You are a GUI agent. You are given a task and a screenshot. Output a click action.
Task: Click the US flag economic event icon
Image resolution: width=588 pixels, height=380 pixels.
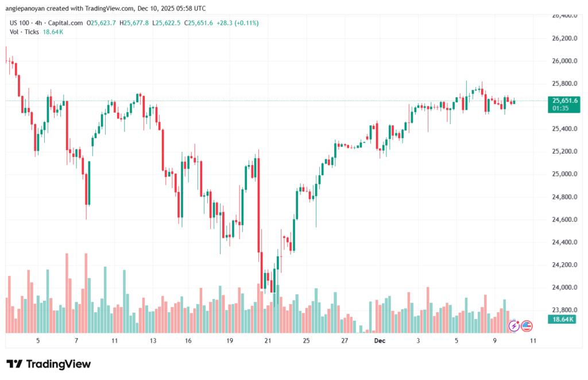coord(526,326)
